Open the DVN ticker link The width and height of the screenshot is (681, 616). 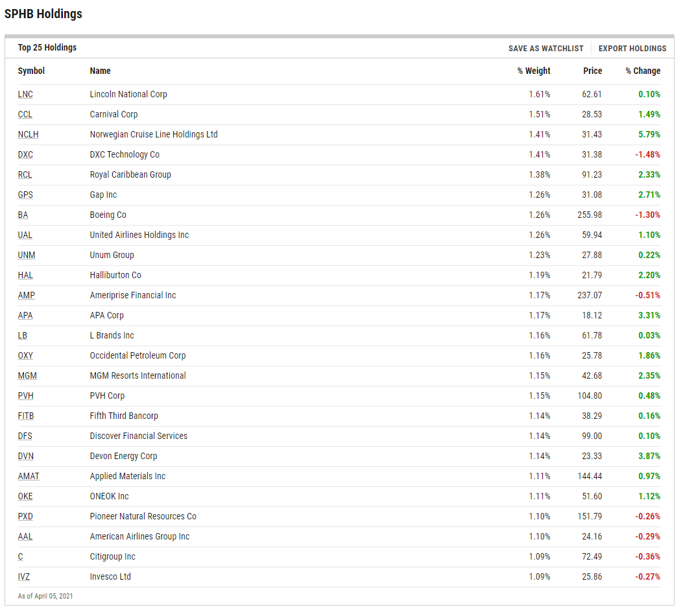click(26, 456)
